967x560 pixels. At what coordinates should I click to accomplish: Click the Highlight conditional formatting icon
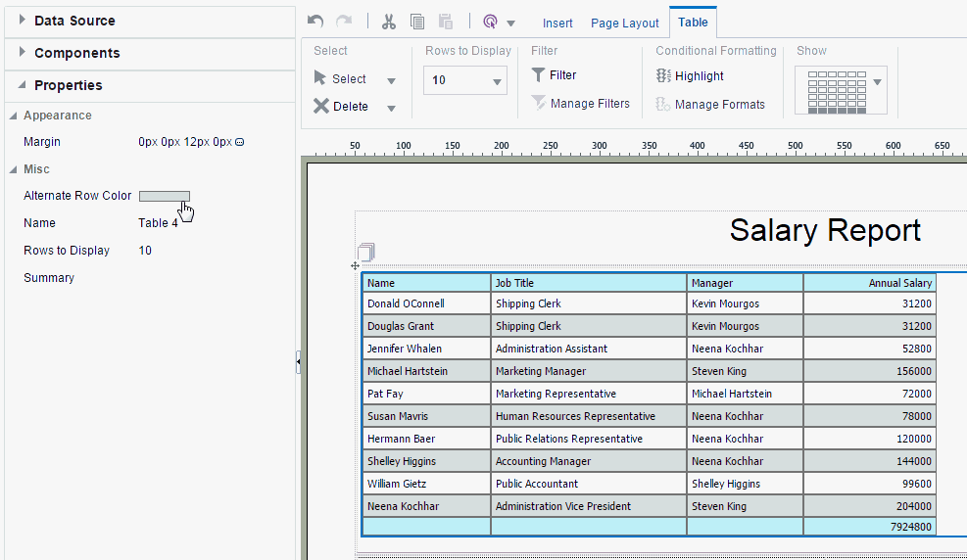(663, 75)
